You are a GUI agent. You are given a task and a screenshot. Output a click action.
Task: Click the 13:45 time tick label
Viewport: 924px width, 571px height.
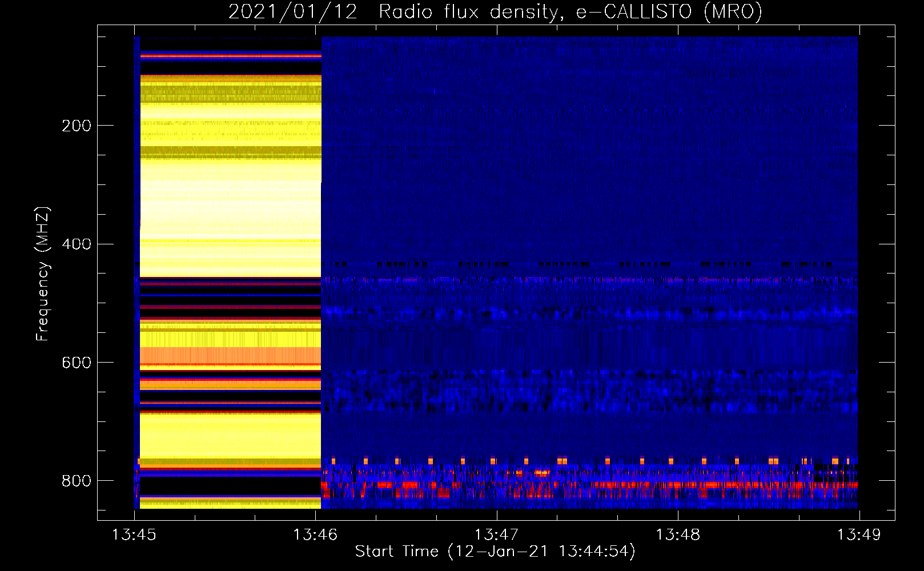tap(134, 535)
